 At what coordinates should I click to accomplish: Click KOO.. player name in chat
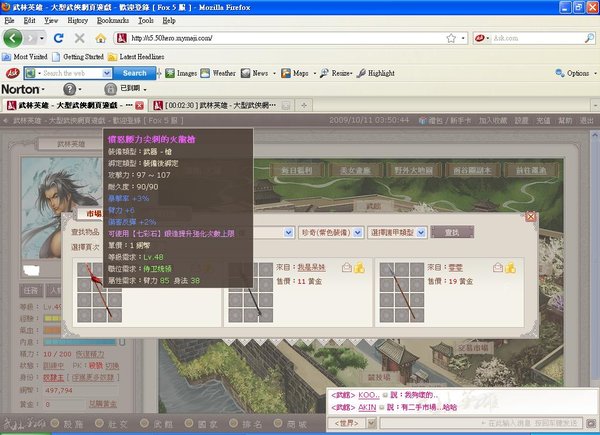(x=368, y=395)
